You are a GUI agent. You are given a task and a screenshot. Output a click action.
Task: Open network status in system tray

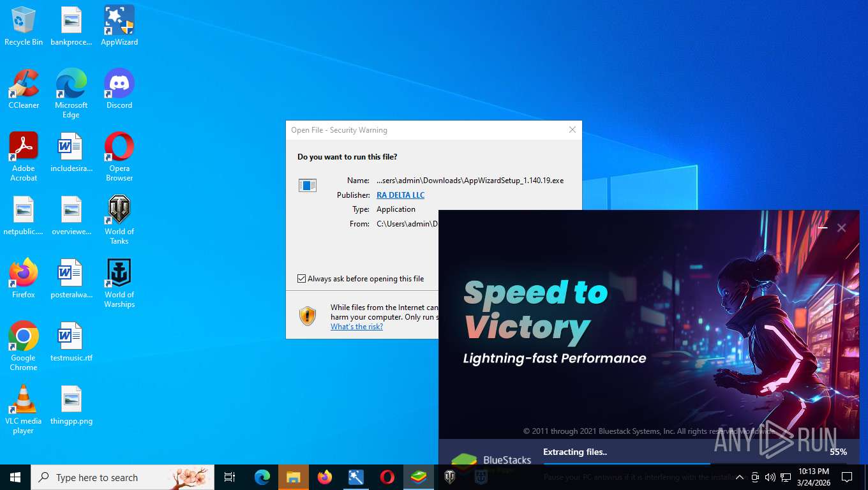click(x=786, y=477)
